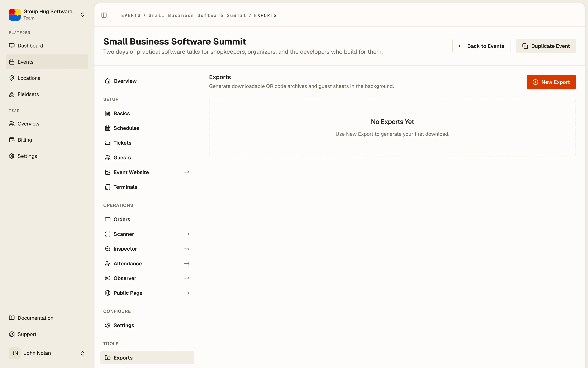Open the John Nolan user menu
This screenshot has height=368, width=588.
coord(47,353)
